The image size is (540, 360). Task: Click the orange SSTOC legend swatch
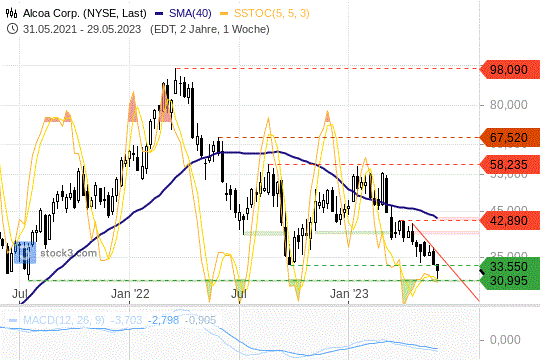click(x=224, y=14)
